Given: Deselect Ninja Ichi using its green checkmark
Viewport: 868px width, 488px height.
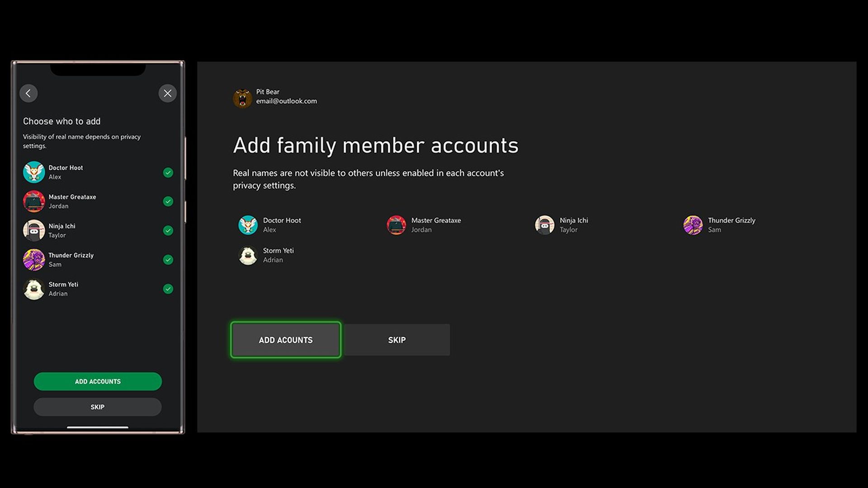Looking at the screenshot, I should [x=168, y=230].
